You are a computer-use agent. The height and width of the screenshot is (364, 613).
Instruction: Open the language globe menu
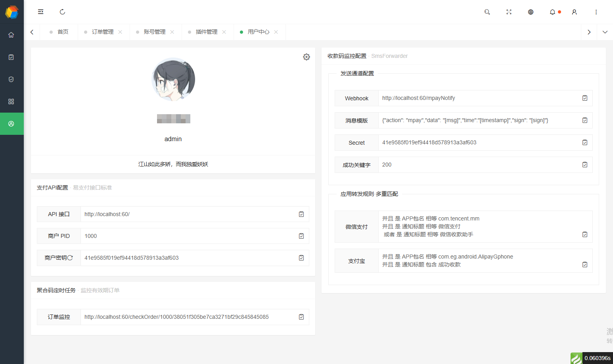pos(531,12)
